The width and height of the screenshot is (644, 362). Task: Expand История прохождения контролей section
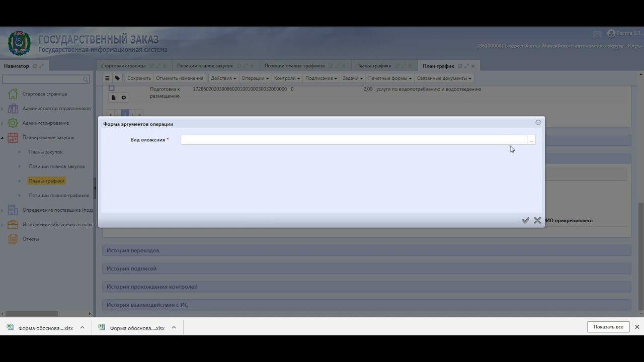367,287
